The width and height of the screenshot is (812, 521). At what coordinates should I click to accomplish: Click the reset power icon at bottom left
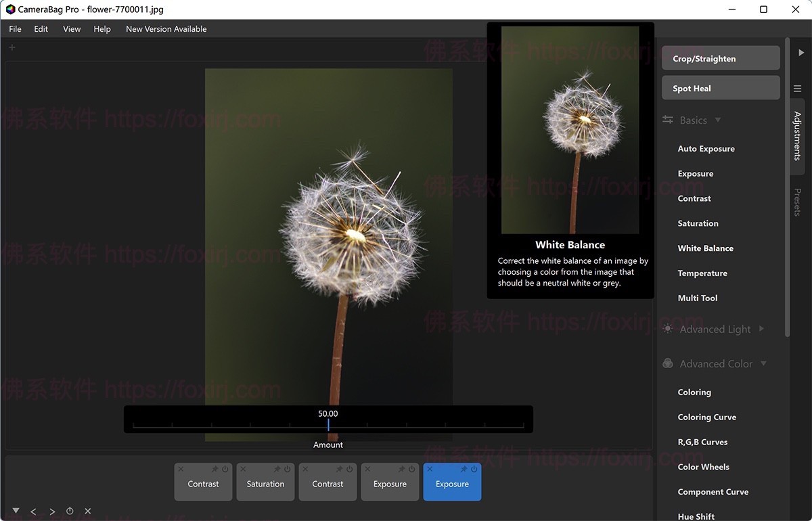tap(69, 512)
